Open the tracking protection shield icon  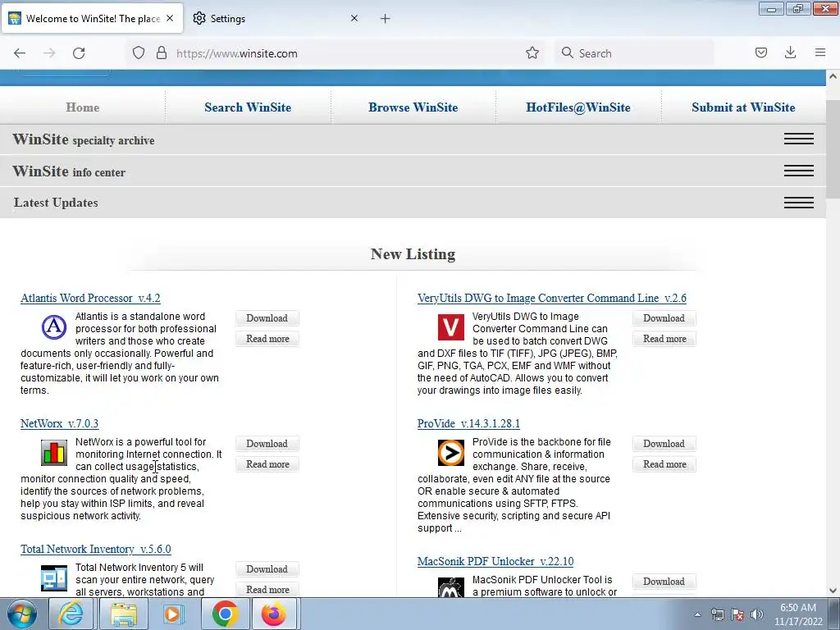pyautogui.click(x=139, y=53)
